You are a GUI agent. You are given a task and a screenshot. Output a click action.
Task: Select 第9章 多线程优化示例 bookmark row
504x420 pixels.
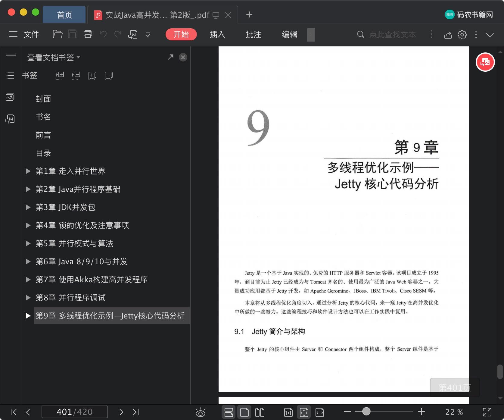pos(111,315)
